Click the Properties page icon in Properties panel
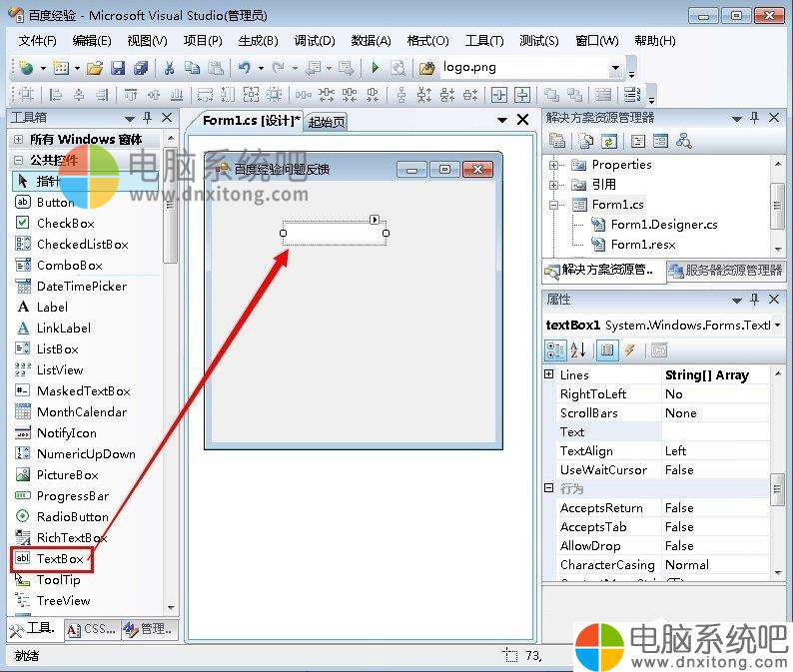The image size is (793, 672). 607,349
